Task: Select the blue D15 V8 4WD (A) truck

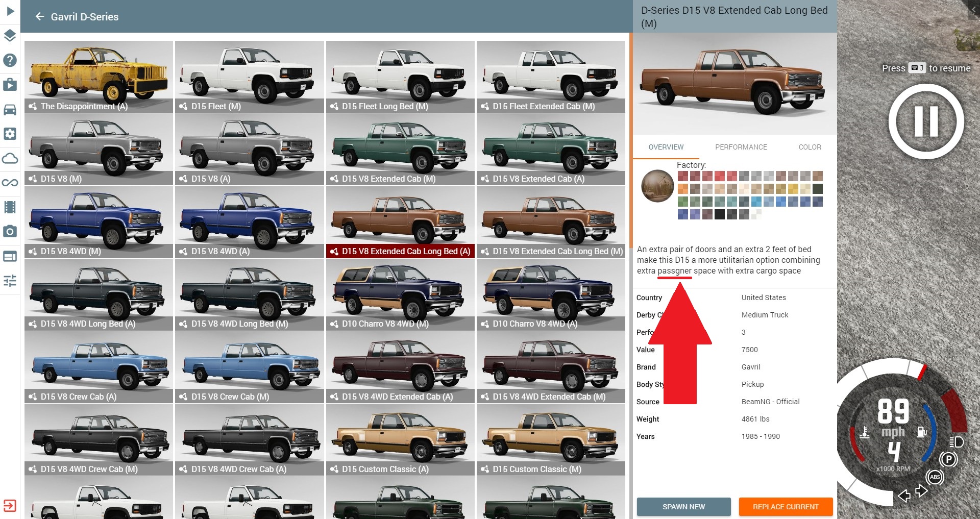Action: pyautogui.click(x=250, y=221)
